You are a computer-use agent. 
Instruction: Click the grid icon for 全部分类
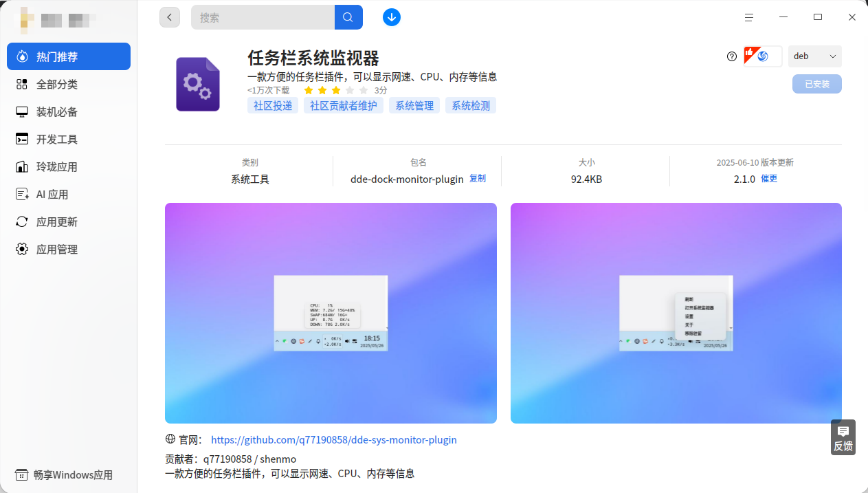22,84
